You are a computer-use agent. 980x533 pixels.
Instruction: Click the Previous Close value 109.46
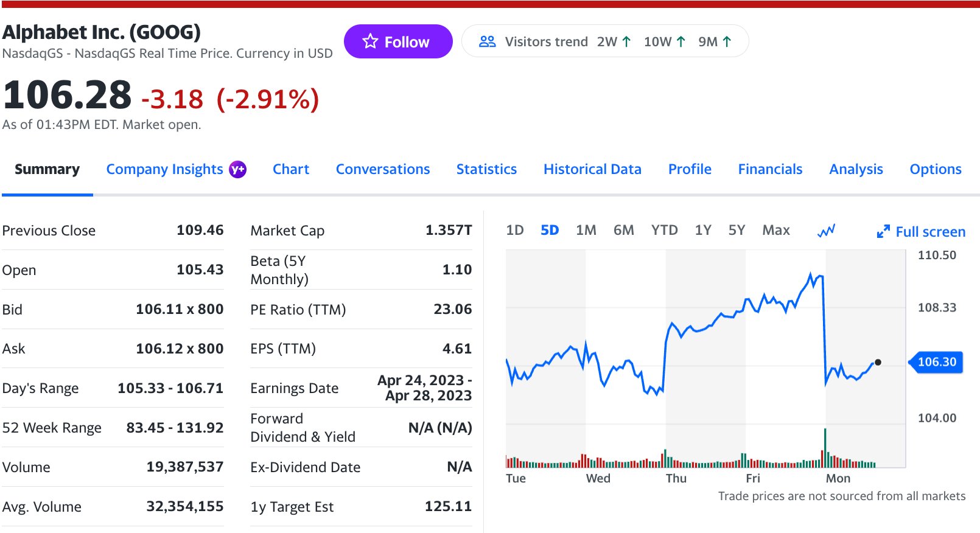[200, 230]
